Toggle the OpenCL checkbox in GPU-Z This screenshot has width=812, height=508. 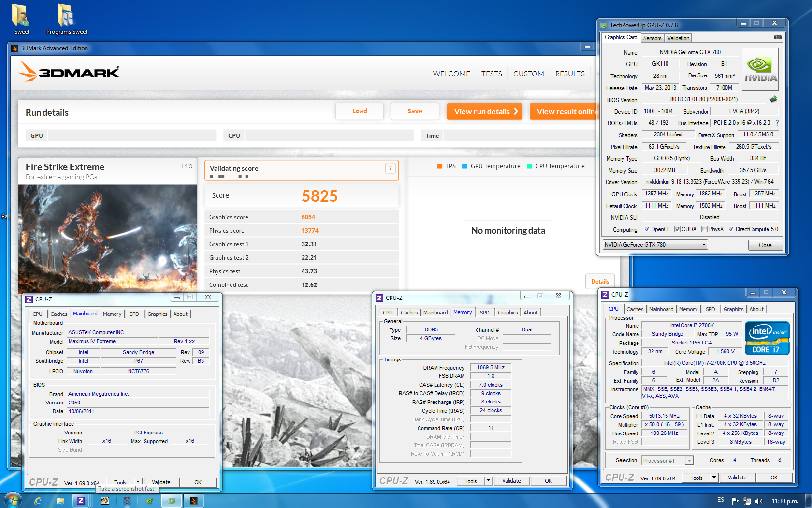point(647,229)
